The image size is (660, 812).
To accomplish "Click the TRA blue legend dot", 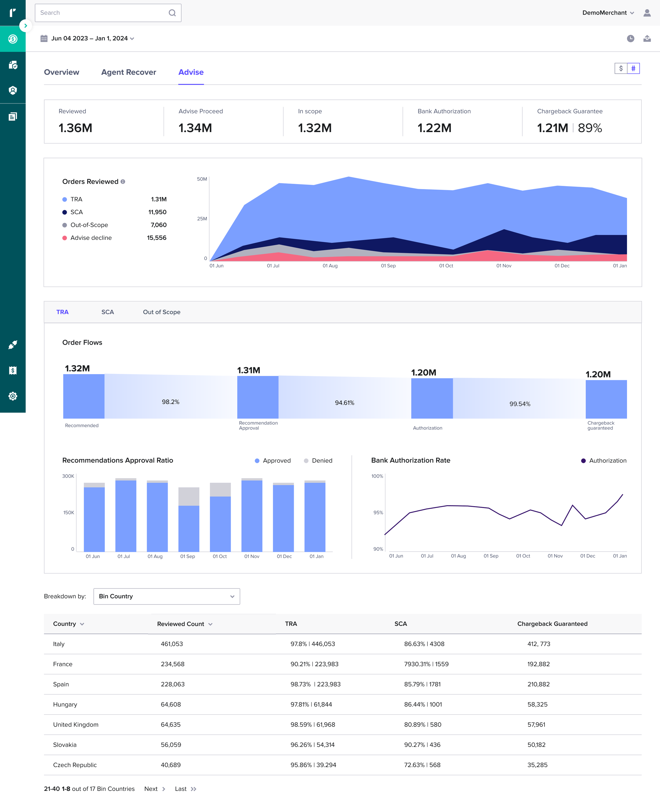I will pos(65,199).
